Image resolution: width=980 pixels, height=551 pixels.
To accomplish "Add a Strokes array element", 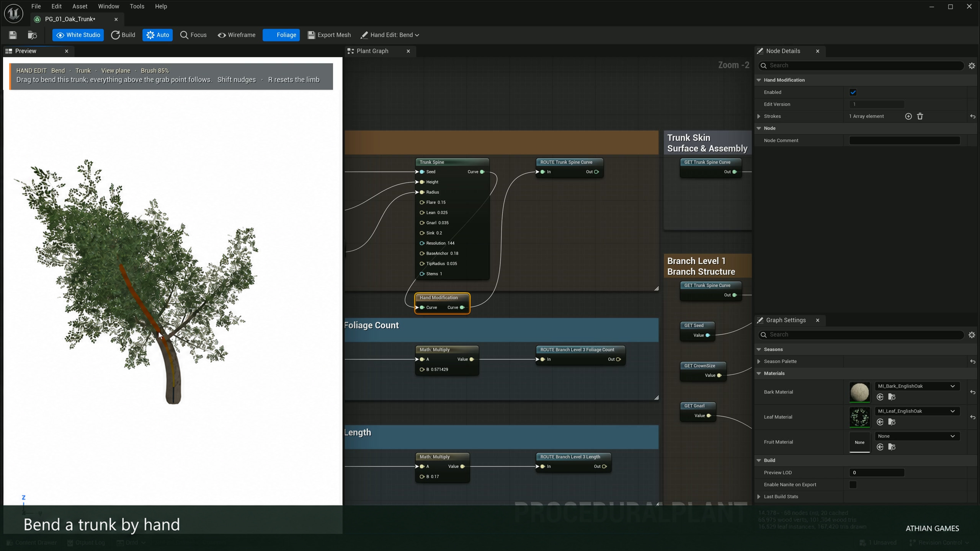I will click(908, 116).
